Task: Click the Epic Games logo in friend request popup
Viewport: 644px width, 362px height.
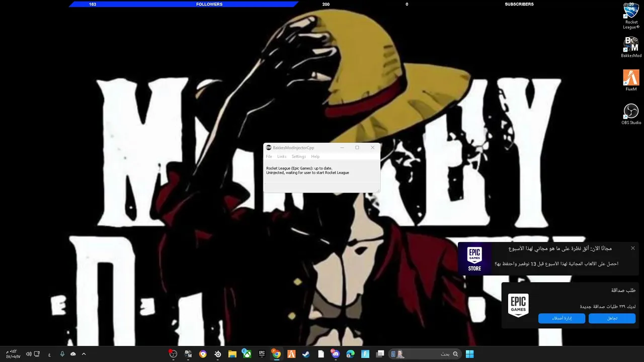Action: pos(518,305)
